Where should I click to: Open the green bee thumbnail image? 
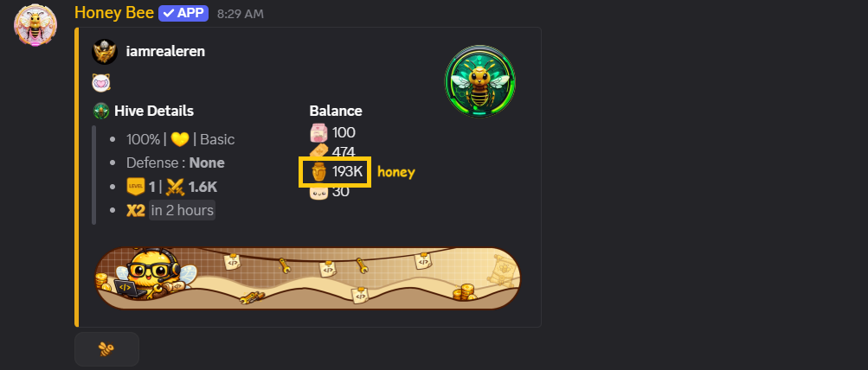480,81
